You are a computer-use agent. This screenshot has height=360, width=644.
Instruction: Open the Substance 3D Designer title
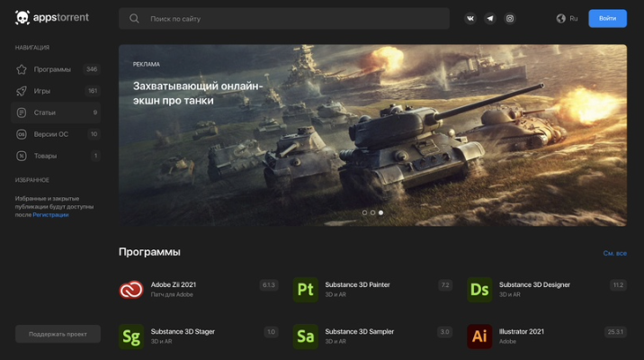(534, 284)
